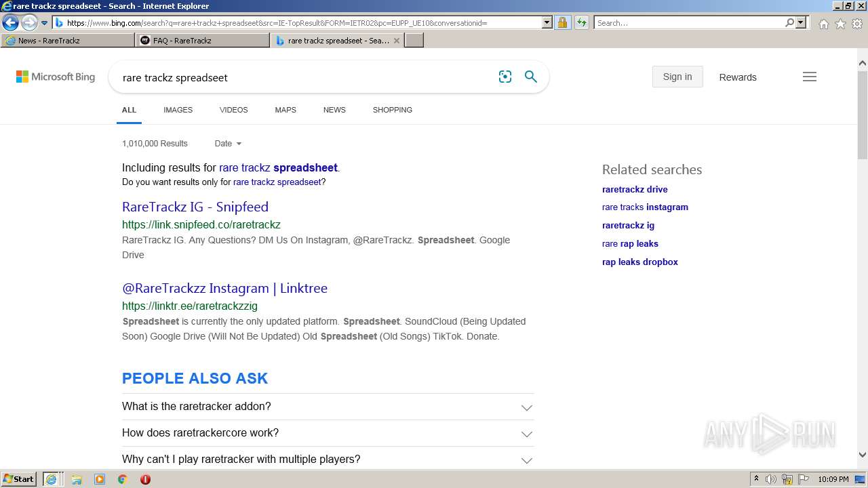The image size is (868, 488).
Task: Open Favorites star icon
Action: point(840,24)
